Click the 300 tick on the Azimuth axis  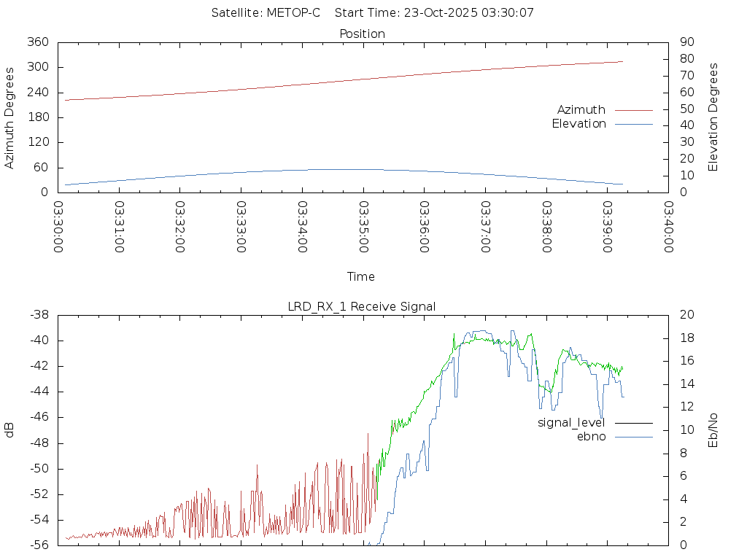38,68
